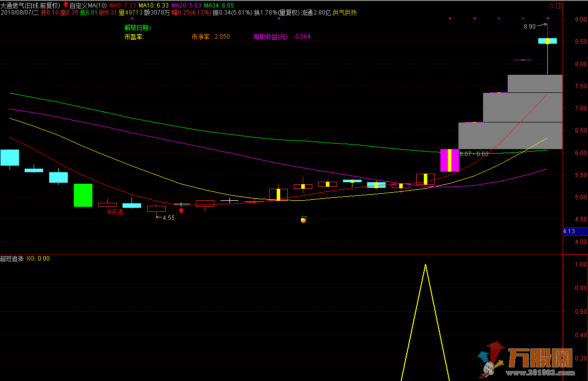Click the low price 低6.01
Screen dimensions: 588x381
tap(88, 13)
